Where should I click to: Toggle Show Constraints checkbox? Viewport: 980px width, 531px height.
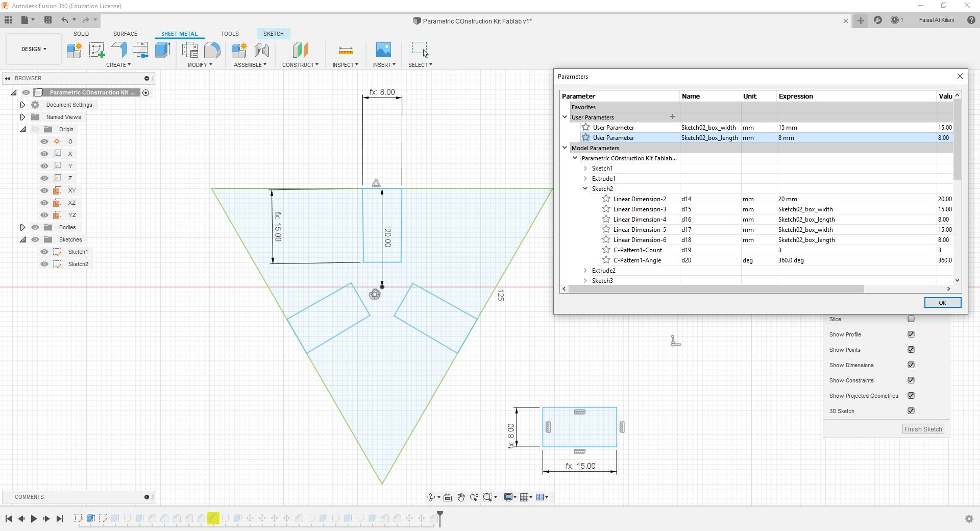tap(911, 380)
